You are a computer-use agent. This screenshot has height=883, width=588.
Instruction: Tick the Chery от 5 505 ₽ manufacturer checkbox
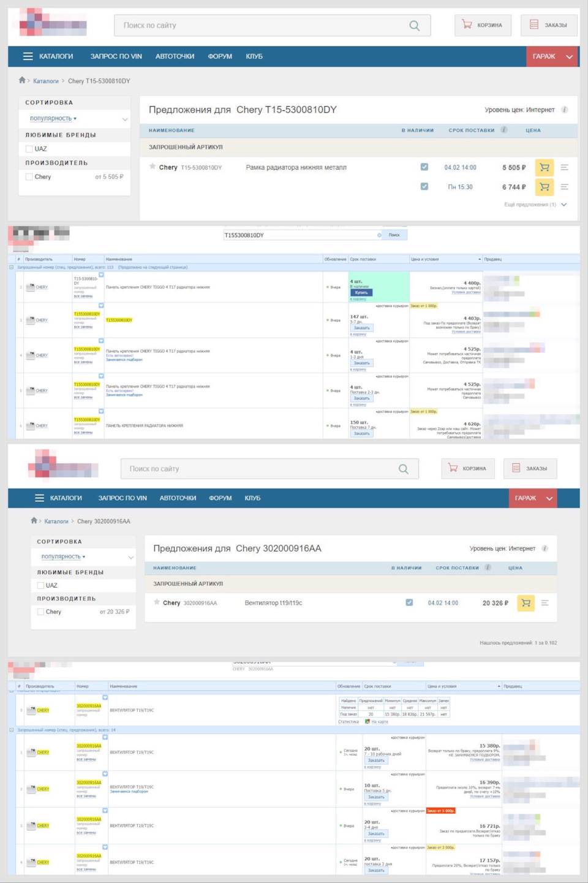[29, 176]
